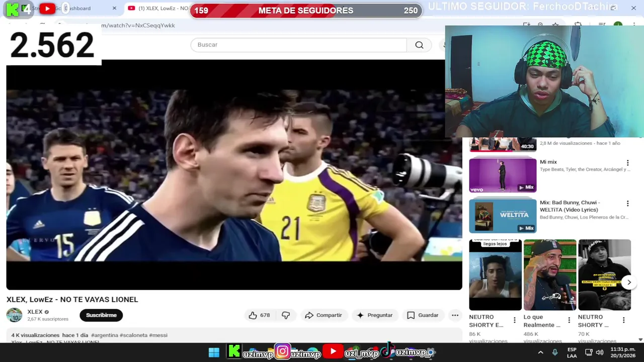Open the Compartir share dialog
This screenshot has width=644, height=362.
tap(324, 315)
